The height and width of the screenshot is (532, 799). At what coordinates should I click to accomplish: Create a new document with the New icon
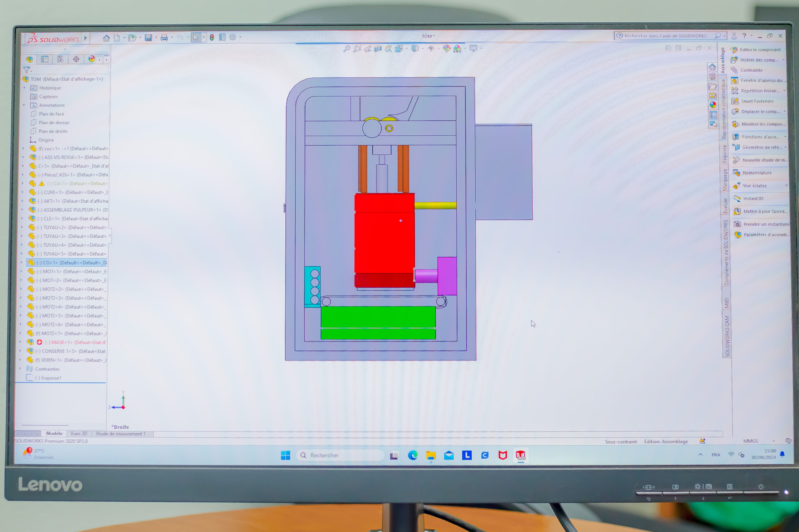[x=117, y=38]
